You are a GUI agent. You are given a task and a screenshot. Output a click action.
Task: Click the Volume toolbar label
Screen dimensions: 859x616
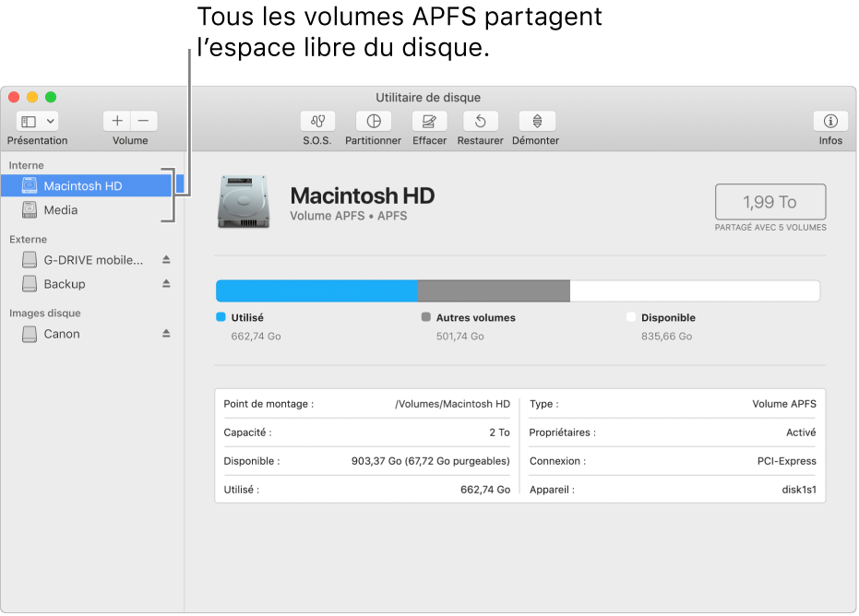pyautogui.click(x=130, y=141)
